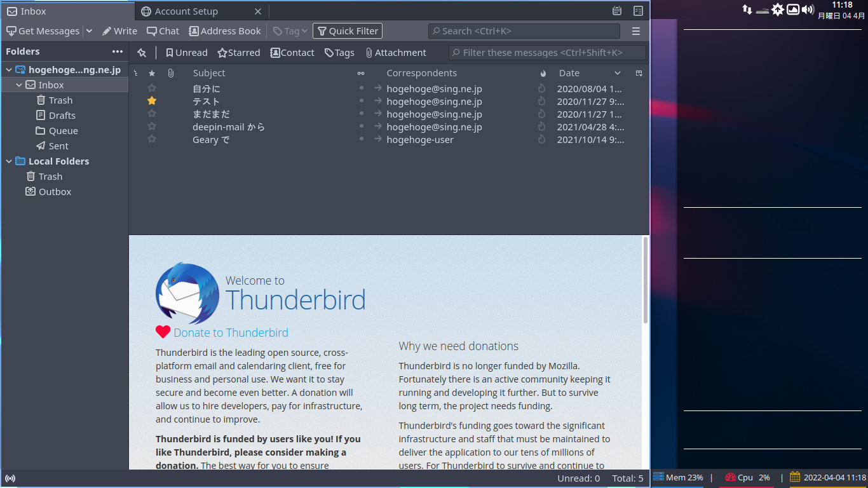
Task: Open Chat from toolbar
Action: coord(163,30)
